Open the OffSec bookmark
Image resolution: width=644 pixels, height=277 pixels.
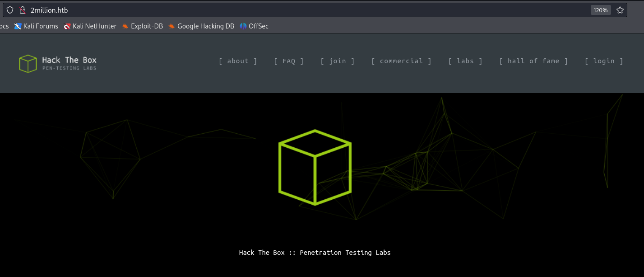click(x=254, y=26)
